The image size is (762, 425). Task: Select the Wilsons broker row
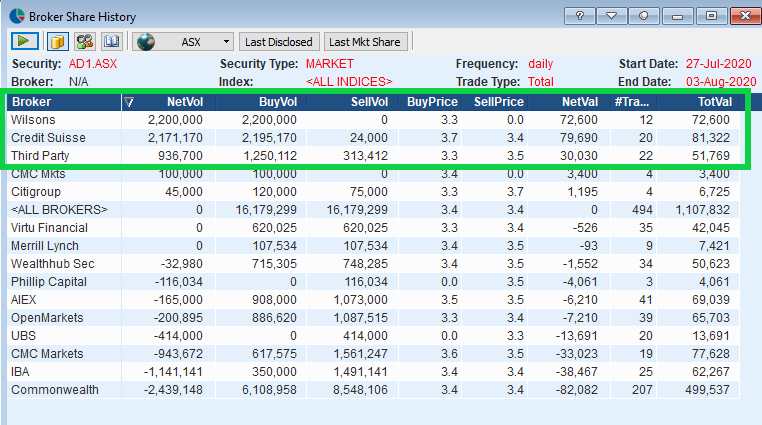[x=373, y=119]
